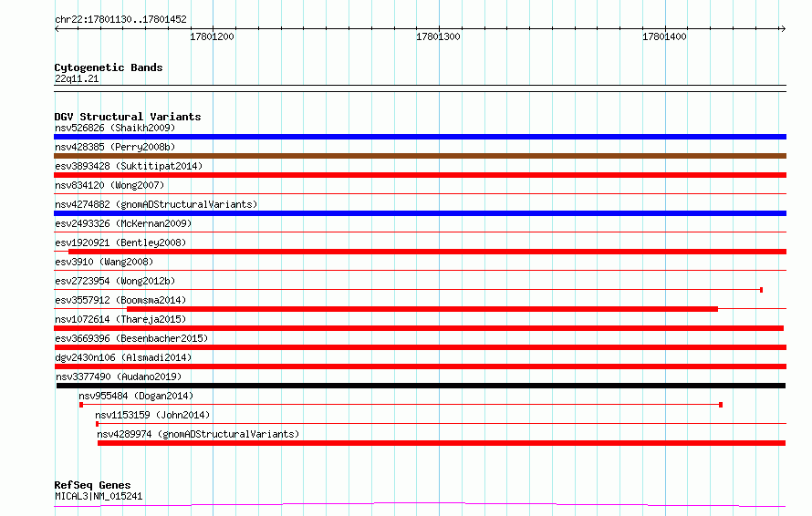Select the red dgv2430n106 variant bar

point(420,366)
